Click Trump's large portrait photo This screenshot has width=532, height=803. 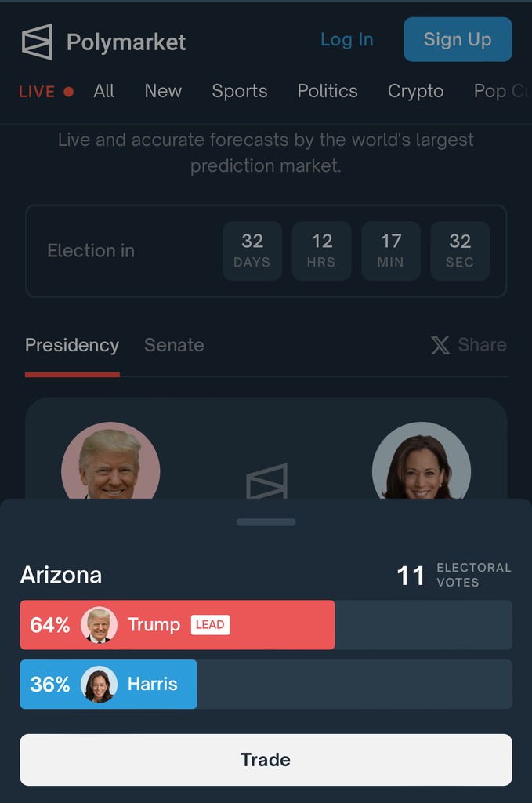[x=110, y=461]
